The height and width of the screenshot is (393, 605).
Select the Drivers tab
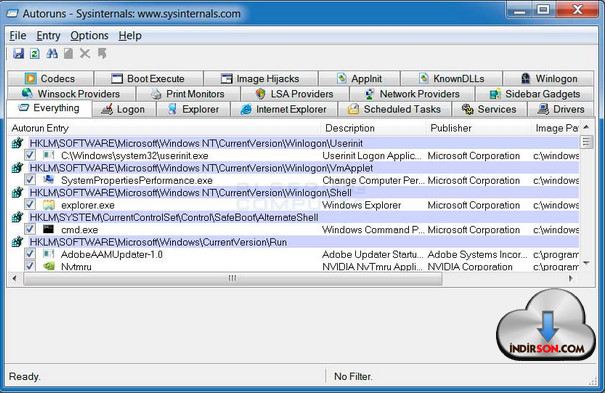(x=561, y=109)
